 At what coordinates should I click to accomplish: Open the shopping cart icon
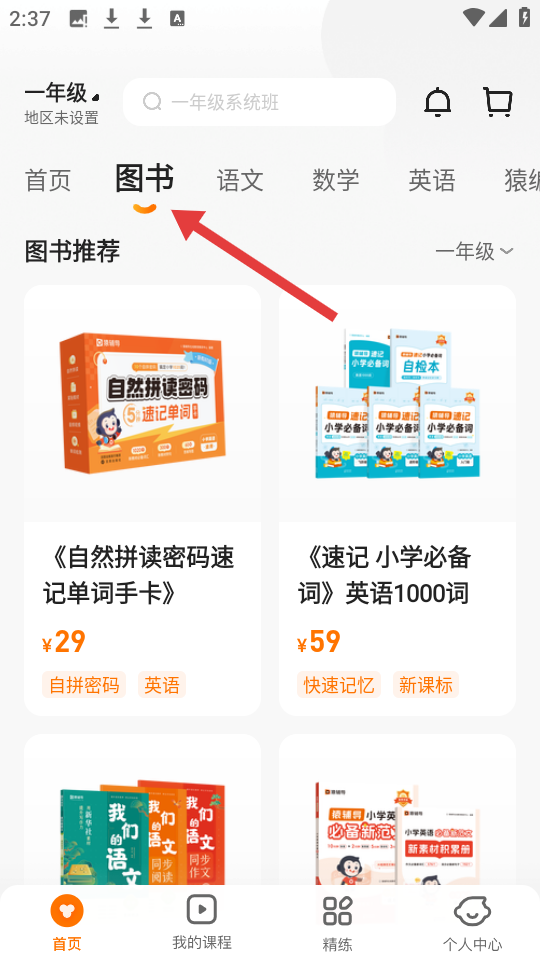coord(498,102)
